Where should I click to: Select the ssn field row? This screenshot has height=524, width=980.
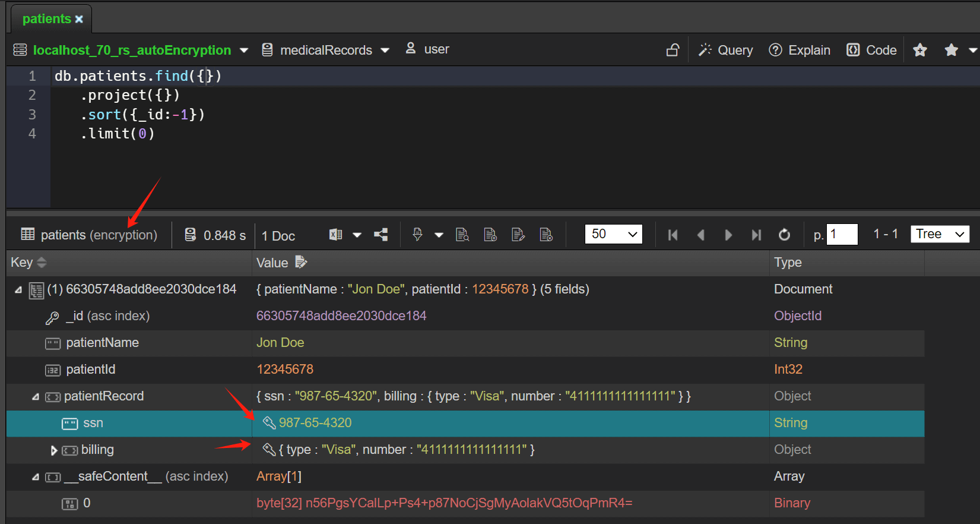[x=465, y=423]
